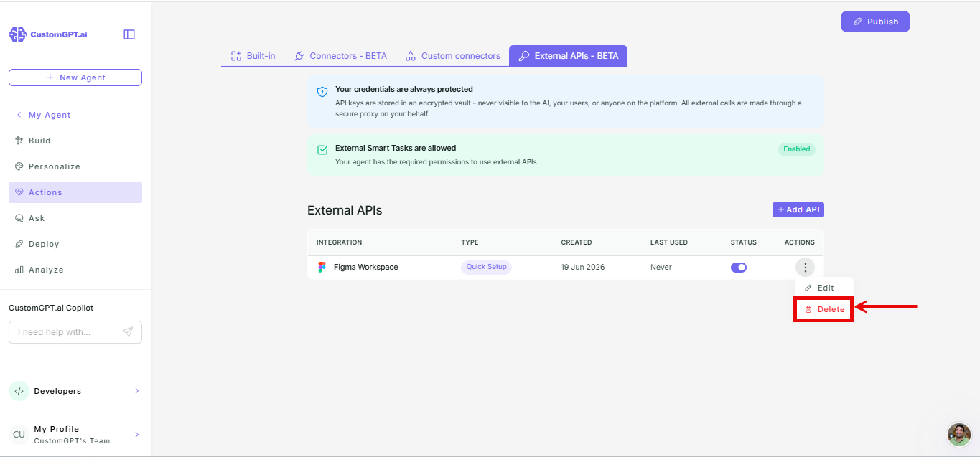
Task: Click the Build sidebar icon
Action: [x=19, y=141]
